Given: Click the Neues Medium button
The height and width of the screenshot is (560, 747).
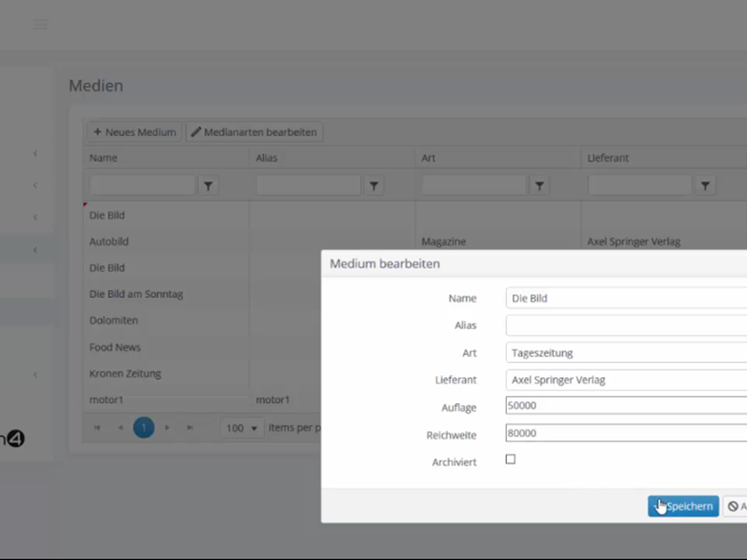Looking at the screenshot, I should 134,133.
